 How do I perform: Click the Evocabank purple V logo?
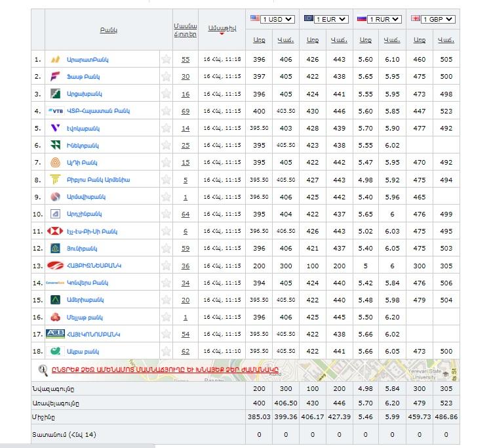point(56,129)
